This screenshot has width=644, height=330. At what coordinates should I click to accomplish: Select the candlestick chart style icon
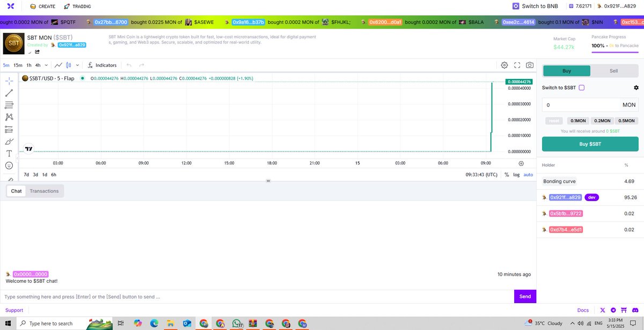point(69,65)
